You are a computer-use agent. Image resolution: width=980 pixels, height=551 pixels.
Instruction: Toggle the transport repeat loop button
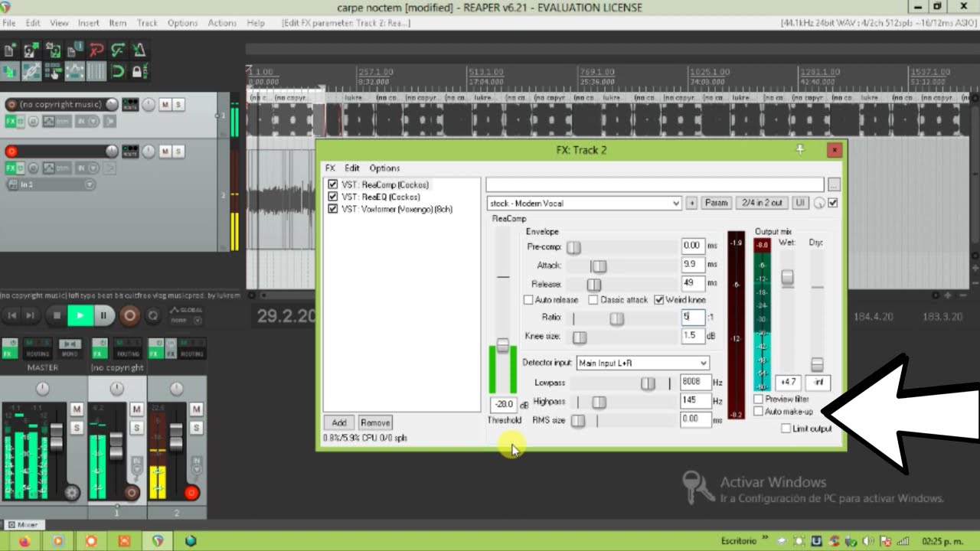[153, 315]
